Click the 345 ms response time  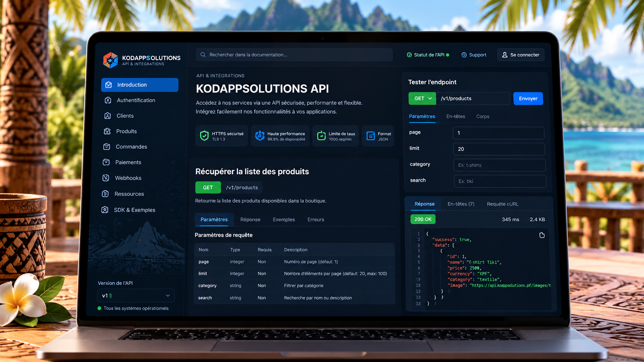[510, 220]
